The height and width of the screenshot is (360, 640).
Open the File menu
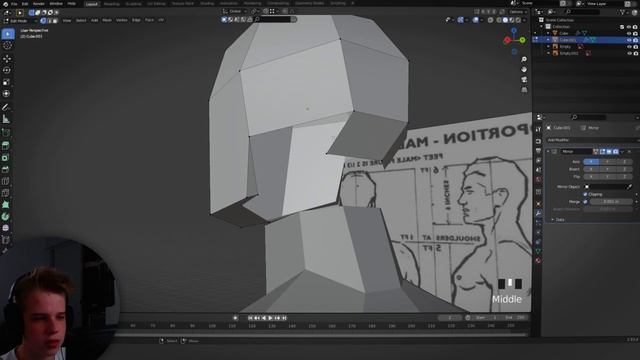(x=14, y=4)
